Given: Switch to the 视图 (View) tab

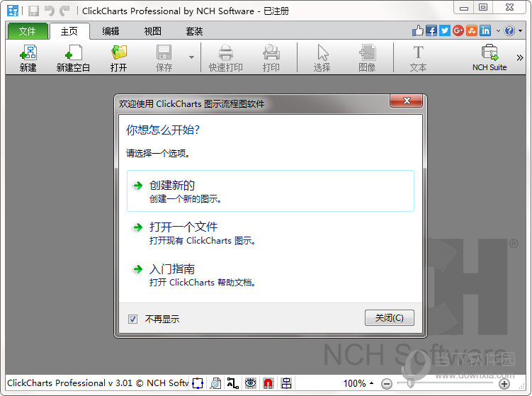Looking at the screenshot, I should click(153, 31).
